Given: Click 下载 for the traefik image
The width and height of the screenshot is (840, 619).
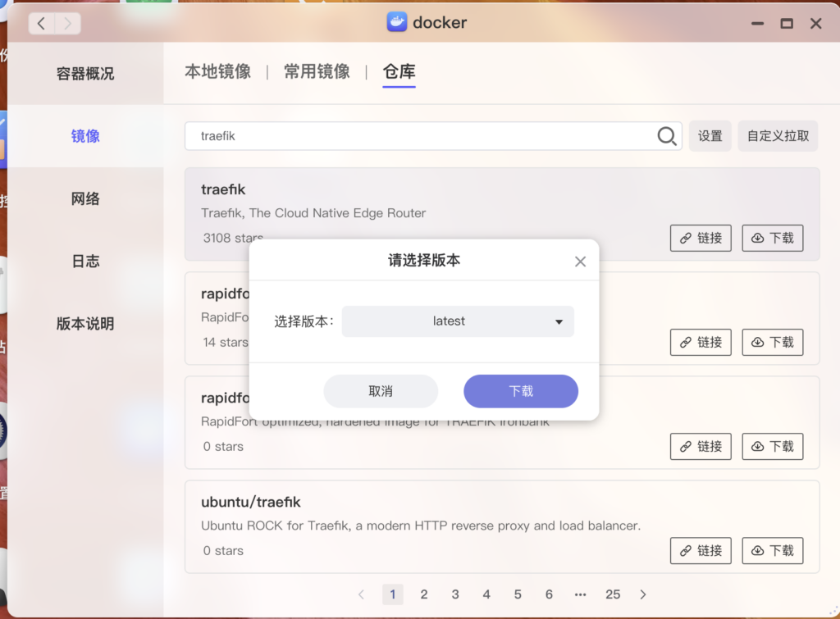Looking at the screenshot, I should coord(773,238).
